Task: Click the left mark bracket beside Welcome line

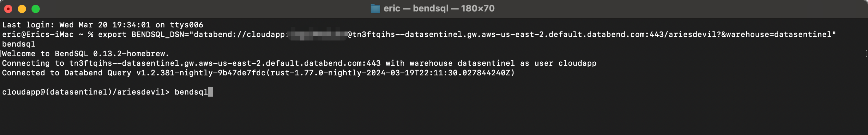Action: pos(1,54)
